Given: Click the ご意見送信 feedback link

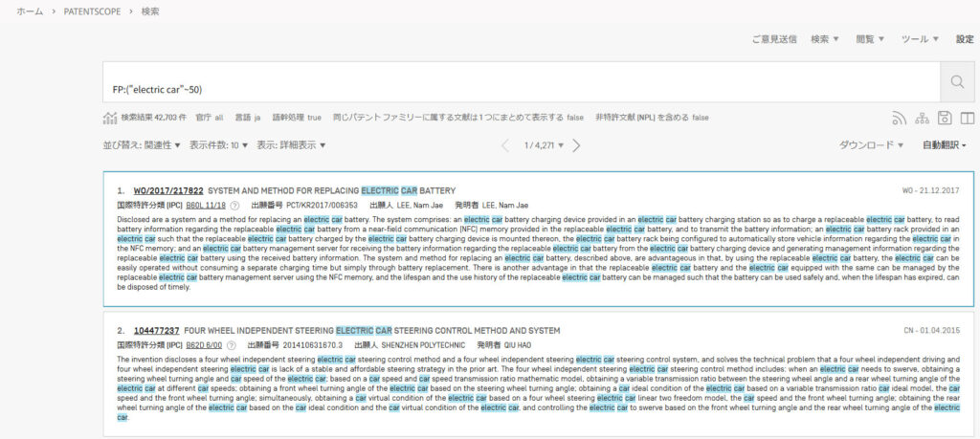Looking at the screenshot, I should pyautogui.click(x=773, y=39).
